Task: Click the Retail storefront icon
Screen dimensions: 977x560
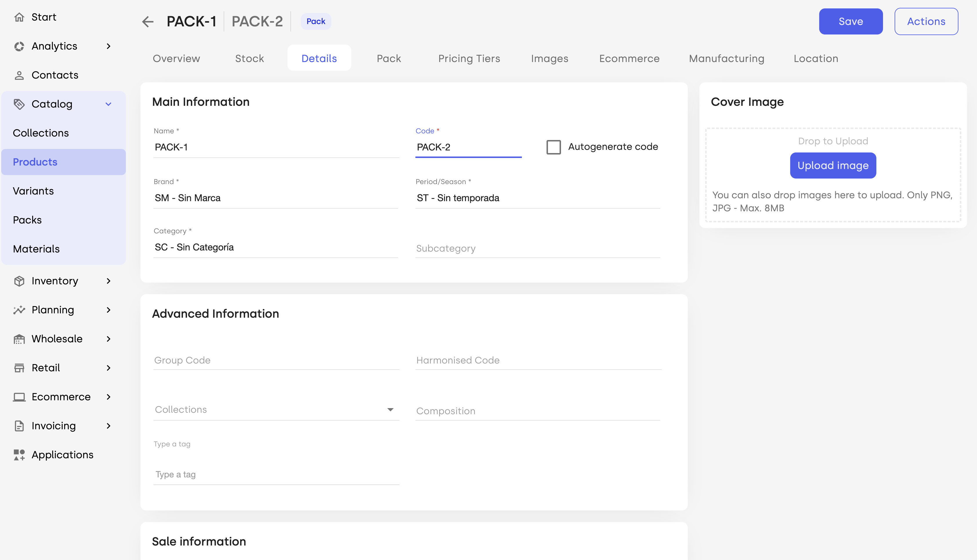Action: pyautogui.click(x=19, y=368)
